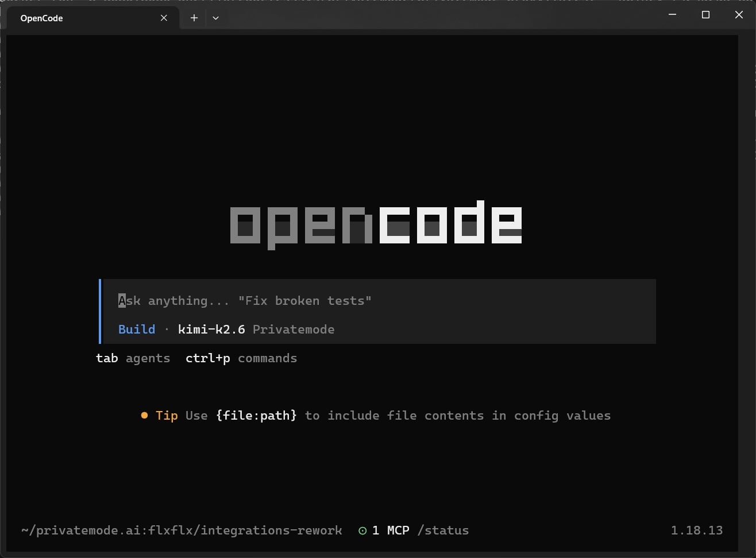Click the green MCP status circle icon

(x=362, y=530)
